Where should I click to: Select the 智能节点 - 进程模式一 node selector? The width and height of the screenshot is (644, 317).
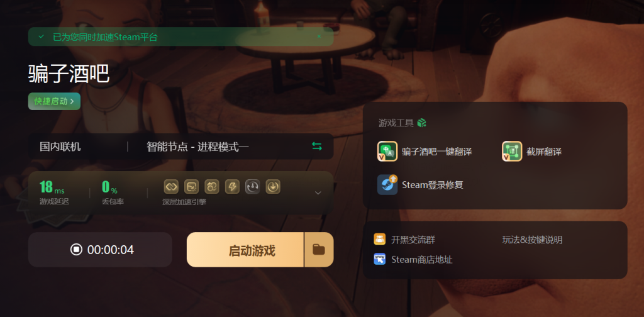click(197, 147)
